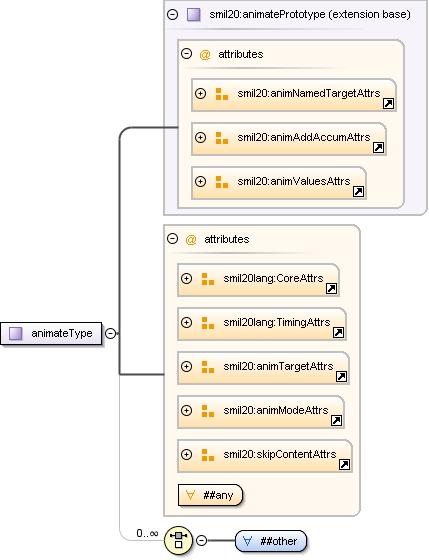Click the @ icon in animatePrototype attributes header

coord(205,55)
